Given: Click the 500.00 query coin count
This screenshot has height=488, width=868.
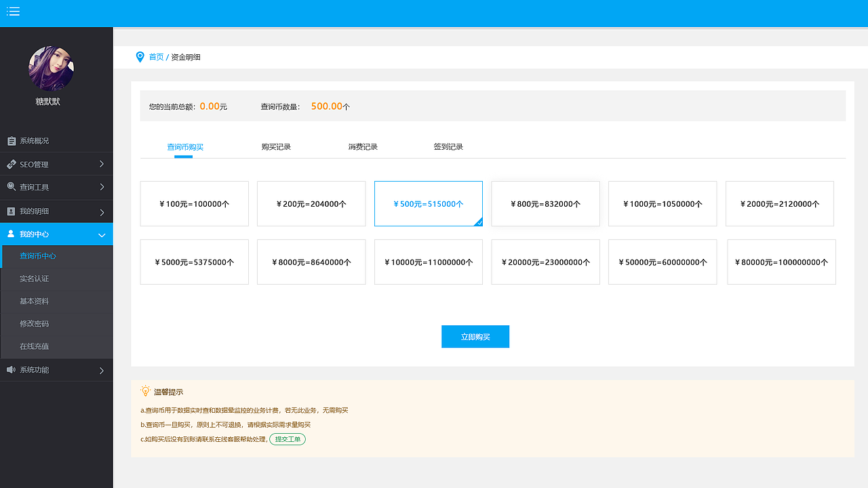Looking at the screenshot, I should 327,106.
